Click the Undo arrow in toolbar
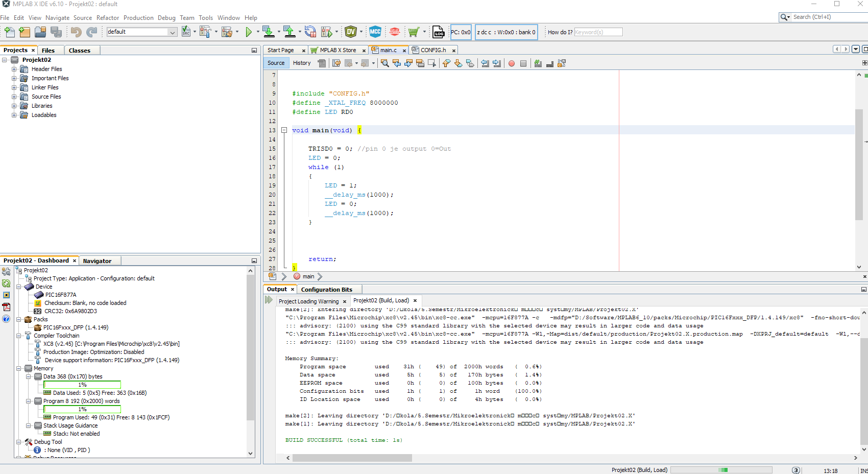Screen dimensions: 868x474 pos(76,32)
